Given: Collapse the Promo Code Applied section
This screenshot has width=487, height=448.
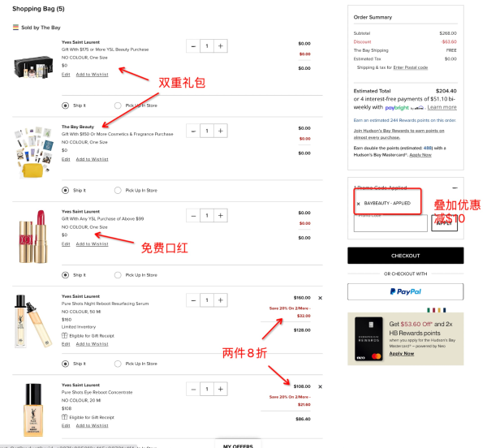Looking at the screenshot, I should click(455, 187).
